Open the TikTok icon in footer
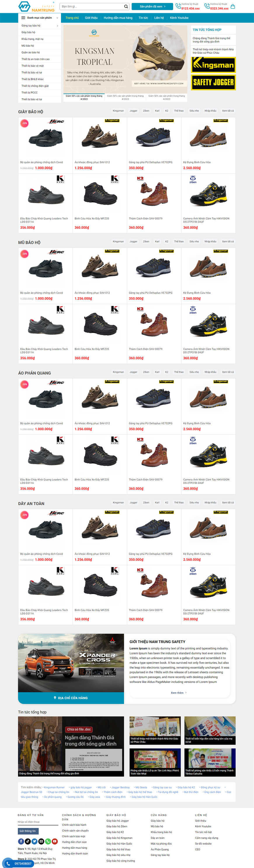254x868 pixels. coord(27,841)
